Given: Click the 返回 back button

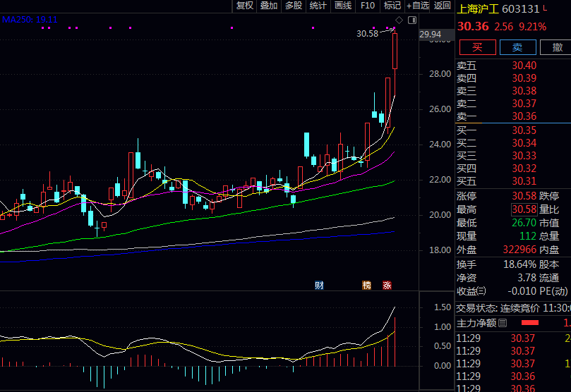Looking at the screenshot, I should coord(443,6).
